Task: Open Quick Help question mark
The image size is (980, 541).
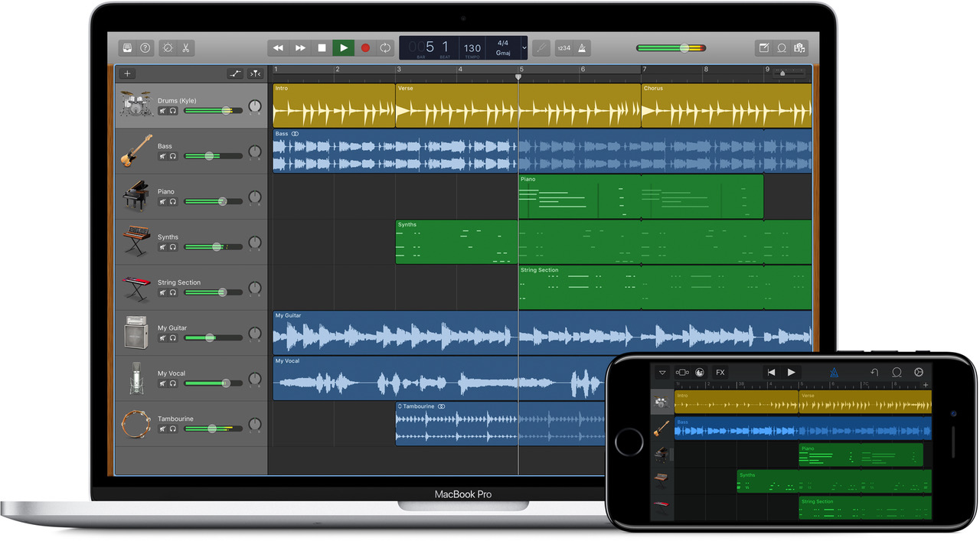Action: tap(145, 48)
